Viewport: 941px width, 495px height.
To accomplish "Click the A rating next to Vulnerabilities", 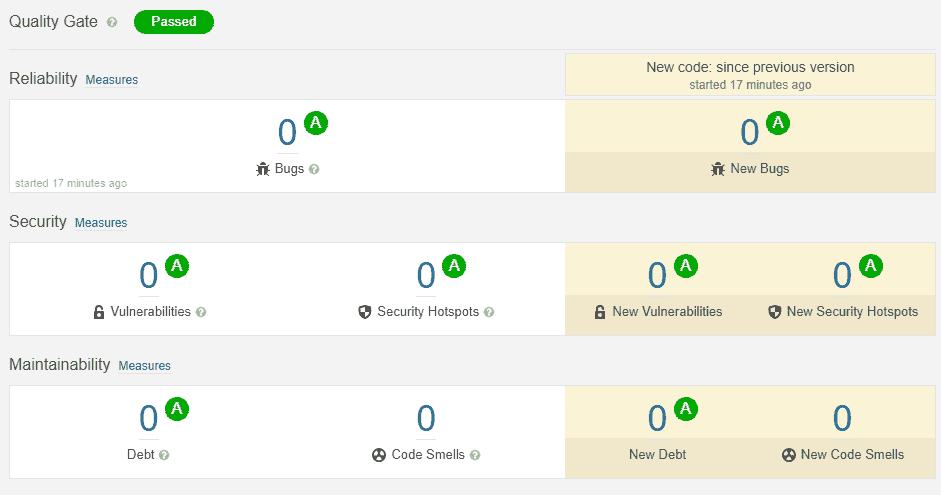I will [177, 266].
